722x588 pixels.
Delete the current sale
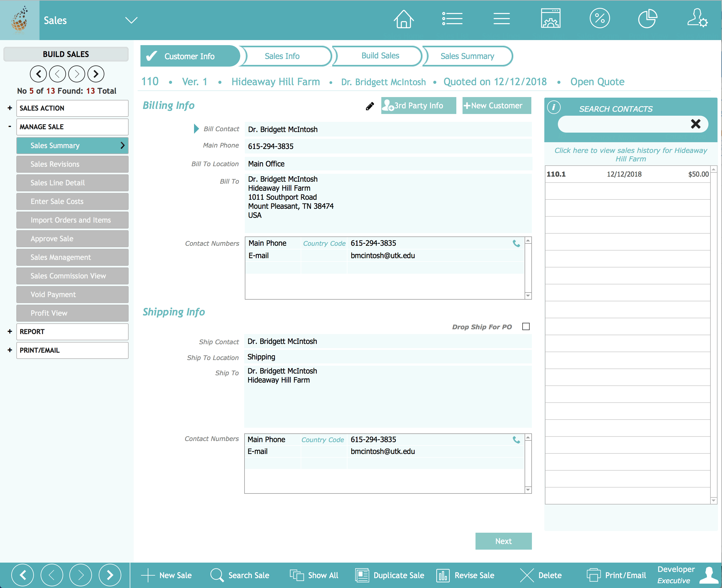[x=541, y=575]
